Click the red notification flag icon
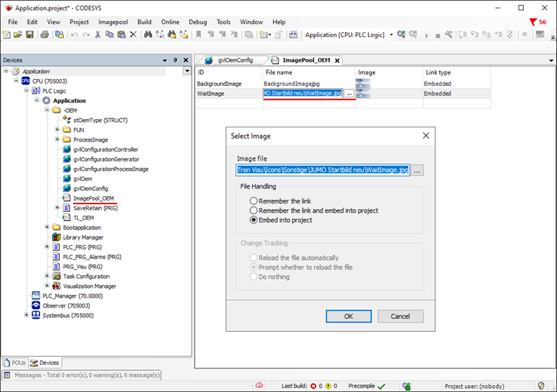 534,22
